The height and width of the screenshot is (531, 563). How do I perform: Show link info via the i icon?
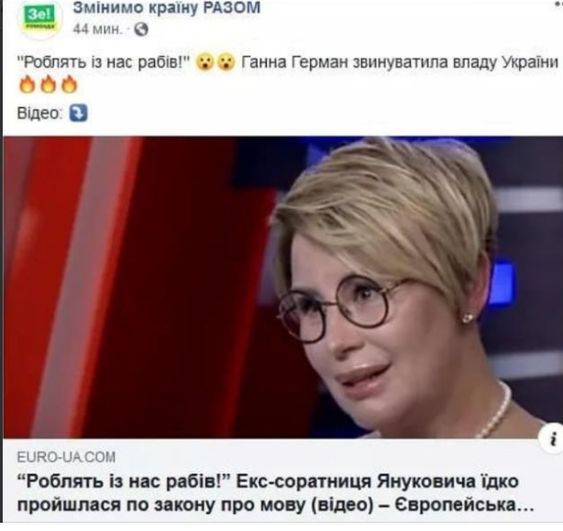[x=553, y=438]
